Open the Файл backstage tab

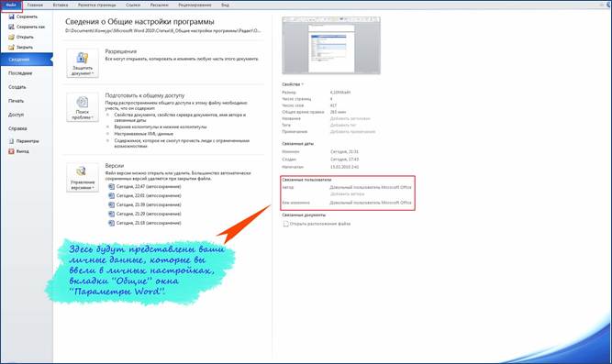(11, 6)
